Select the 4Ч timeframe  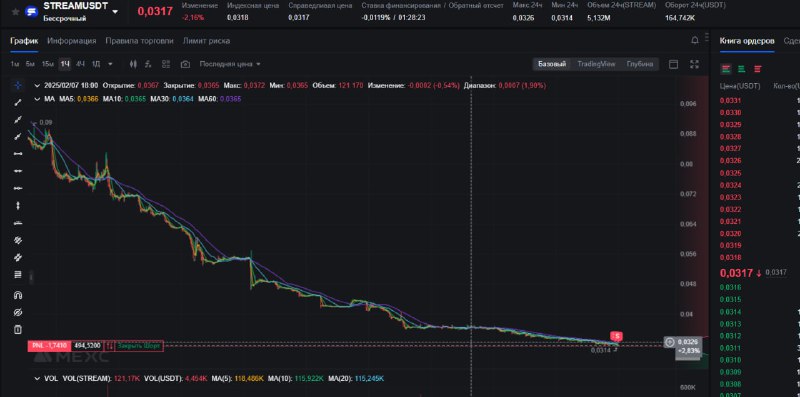81,64
